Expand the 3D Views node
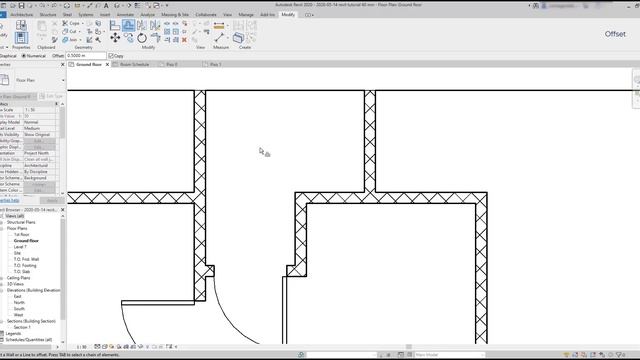The height and width of the screenshot is (360, 640). point(2,284)
